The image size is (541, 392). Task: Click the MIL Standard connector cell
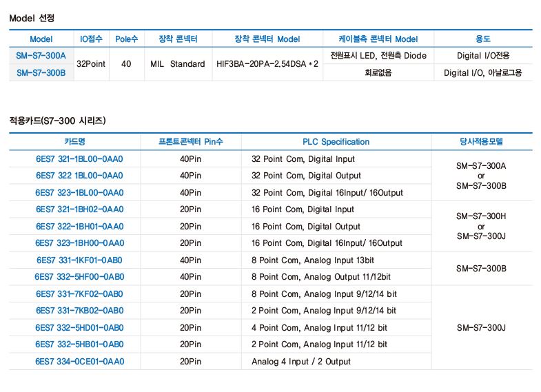(178, 64)
